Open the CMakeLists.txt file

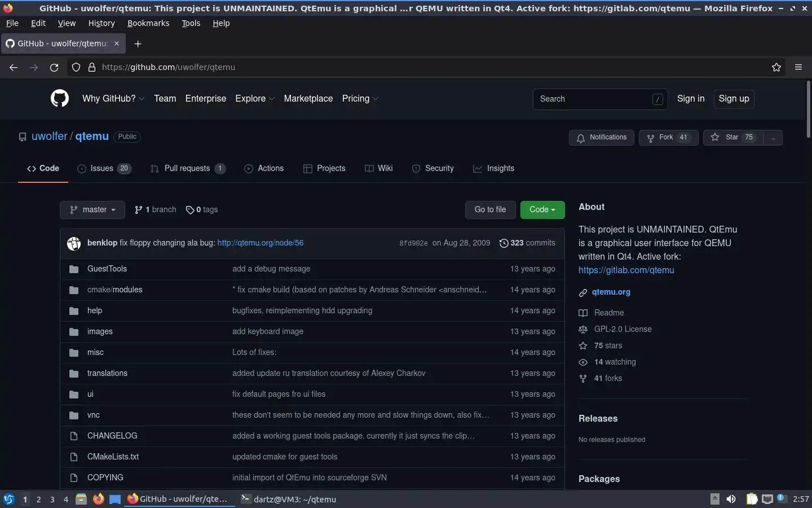113,457
